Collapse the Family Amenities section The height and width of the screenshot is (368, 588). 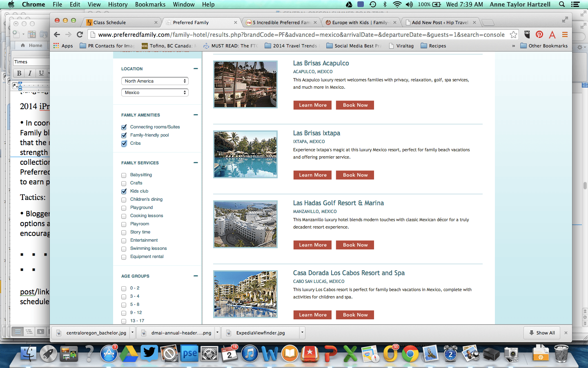point(196,115)
